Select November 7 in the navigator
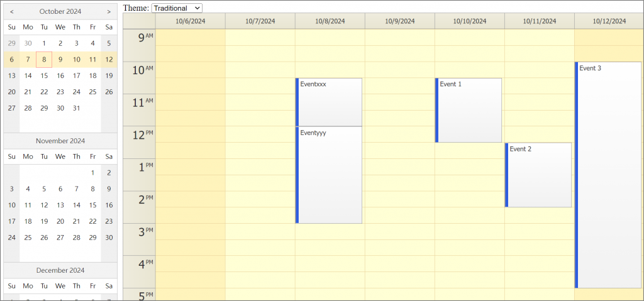This screenshot has width=644, height=301. pos(76,189)
